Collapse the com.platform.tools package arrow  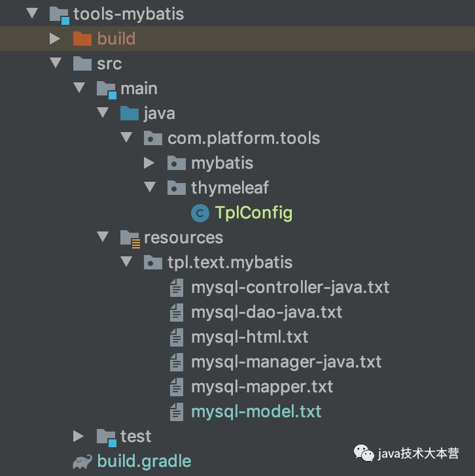(x=126, y=137)
